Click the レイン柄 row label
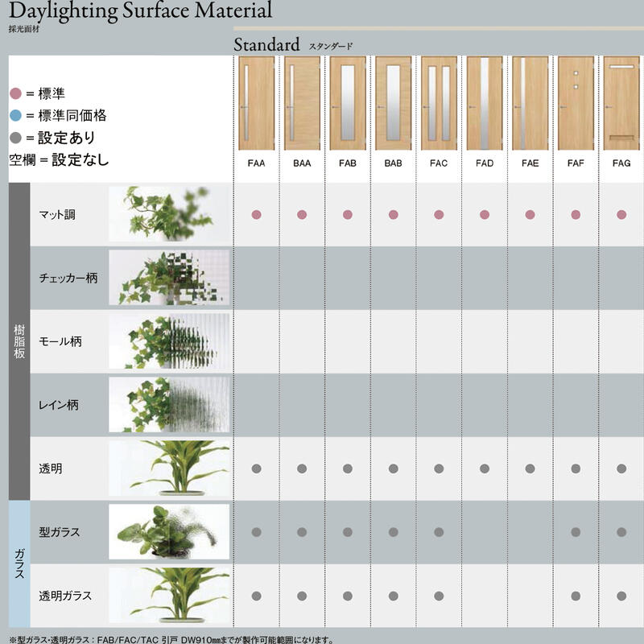 point(60,405)
